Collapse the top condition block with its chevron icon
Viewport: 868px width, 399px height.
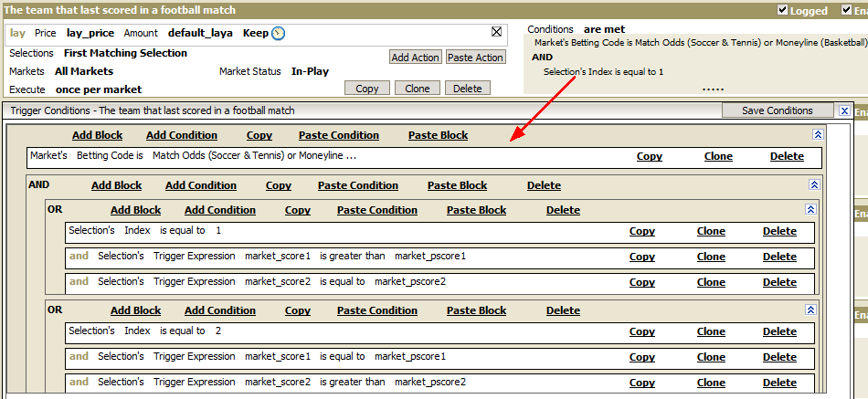coord(818,134)
